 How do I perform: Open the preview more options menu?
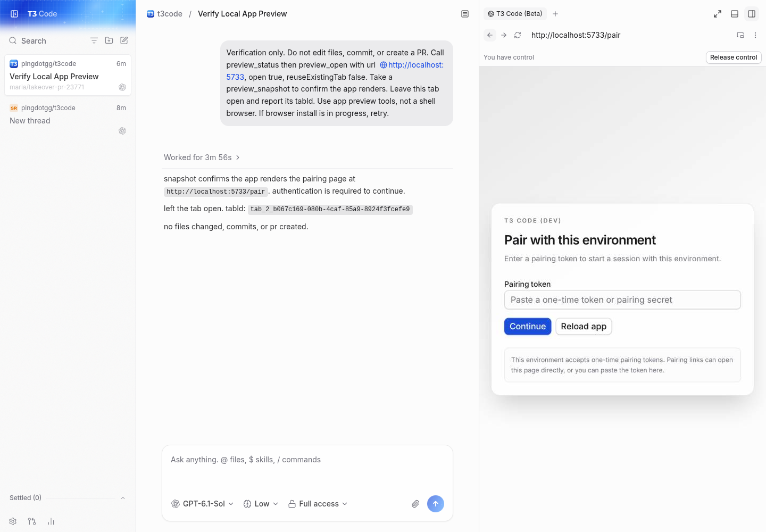[x=755, y=35]
